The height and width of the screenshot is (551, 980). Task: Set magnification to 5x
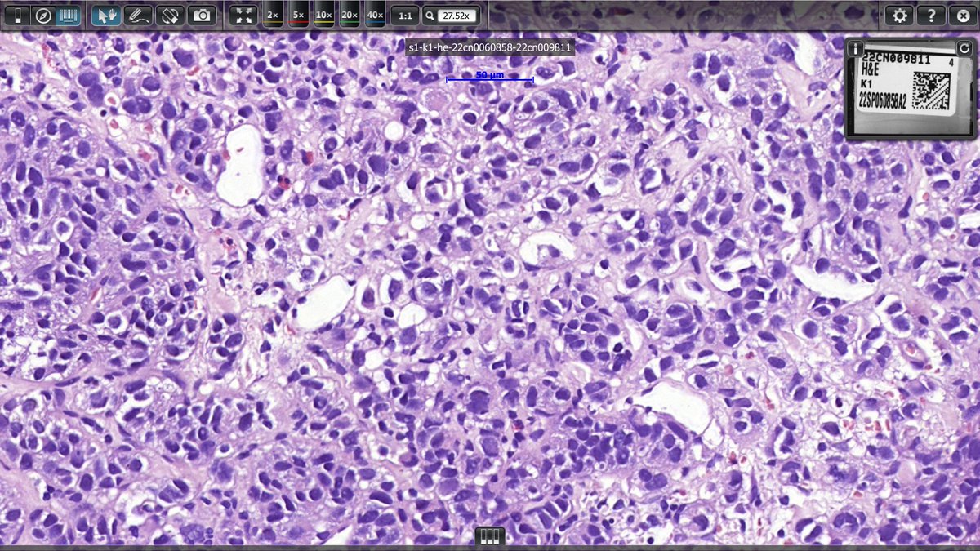(x=299, y=16)
